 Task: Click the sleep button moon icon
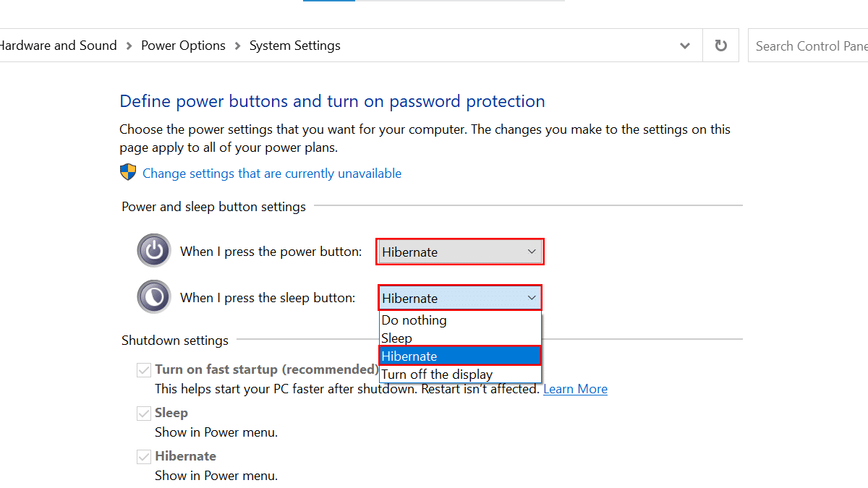click(x=153, y=297)
